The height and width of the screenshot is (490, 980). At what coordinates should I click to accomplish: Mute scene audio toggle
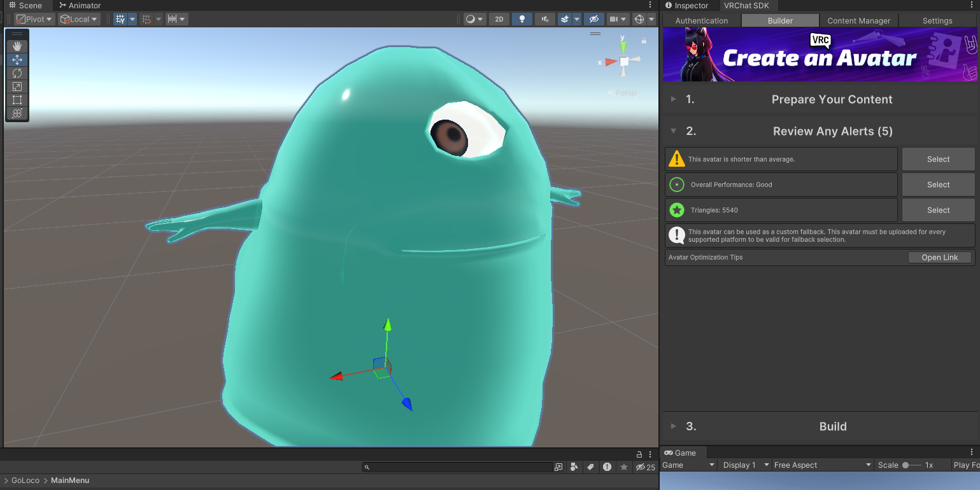click(544, 19)
